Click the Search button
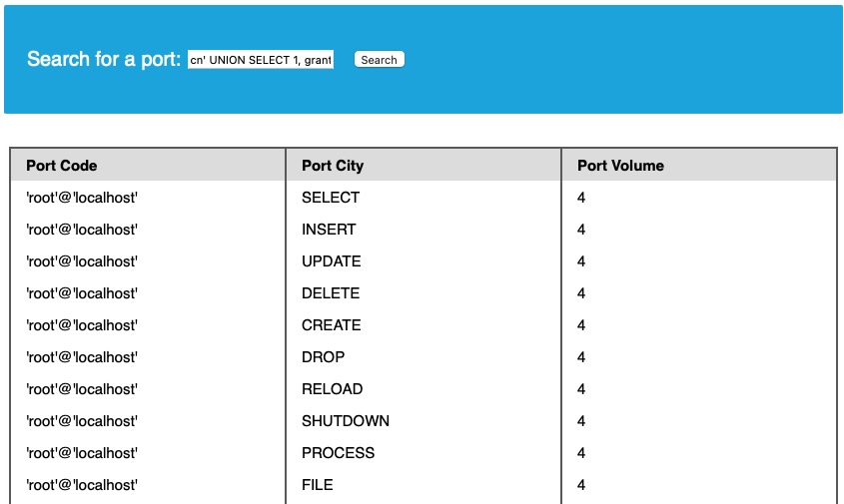The height and width of the screenshot is (504, 844). pyautogui.click(x=379, y=60)
